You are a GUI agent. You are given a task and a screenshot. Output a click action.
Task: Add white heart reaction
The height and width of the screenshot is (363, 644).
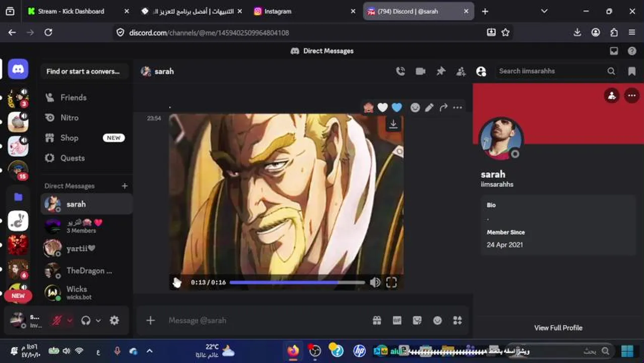click(x=383, y=107)
